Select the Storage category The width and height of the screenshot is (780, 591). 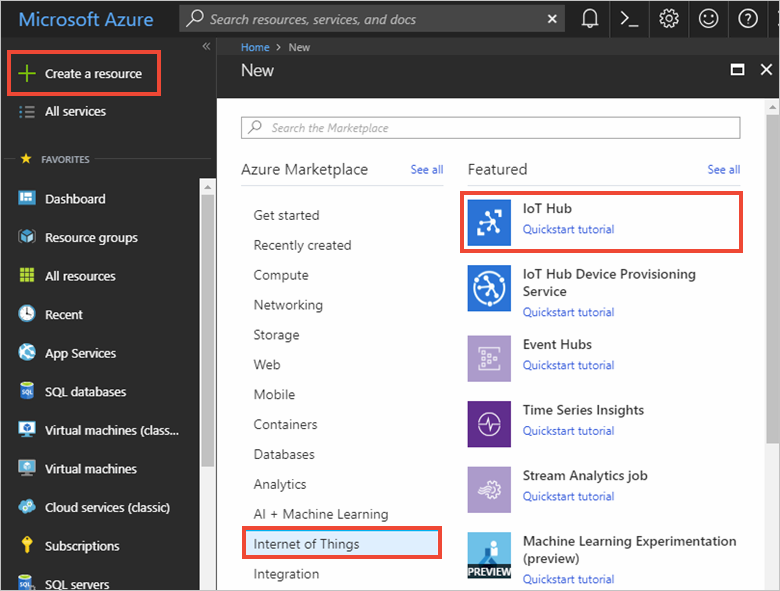277,335
